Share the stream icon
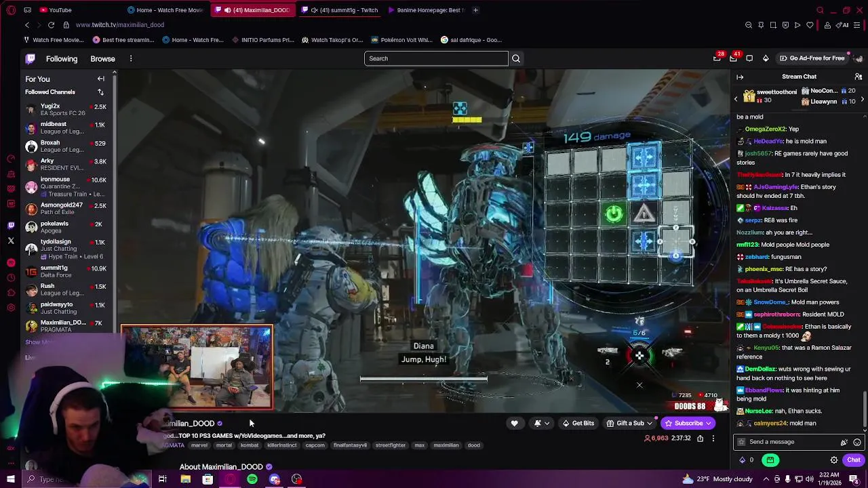This screenshot has height=488, width=868. (700, 439)
